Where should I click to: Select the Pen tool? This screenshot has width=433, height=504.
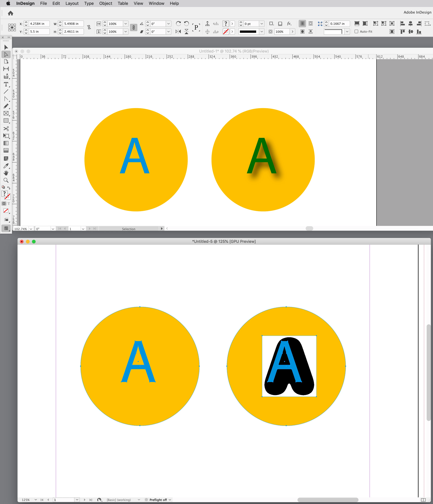pyautogui.click(x=6, y=99)
